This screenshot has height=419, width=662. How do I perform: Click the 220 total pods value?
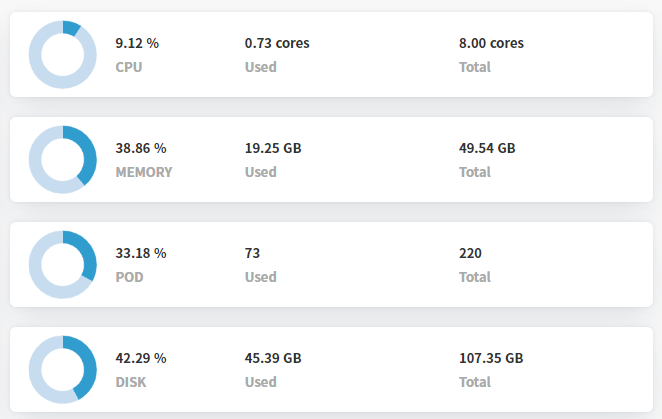[x=470, y=253]
